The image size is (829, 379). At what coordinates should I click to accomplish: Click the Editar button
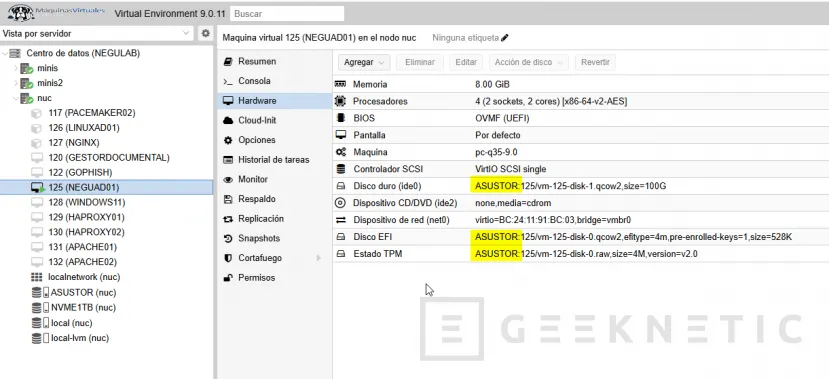(466, 62)
